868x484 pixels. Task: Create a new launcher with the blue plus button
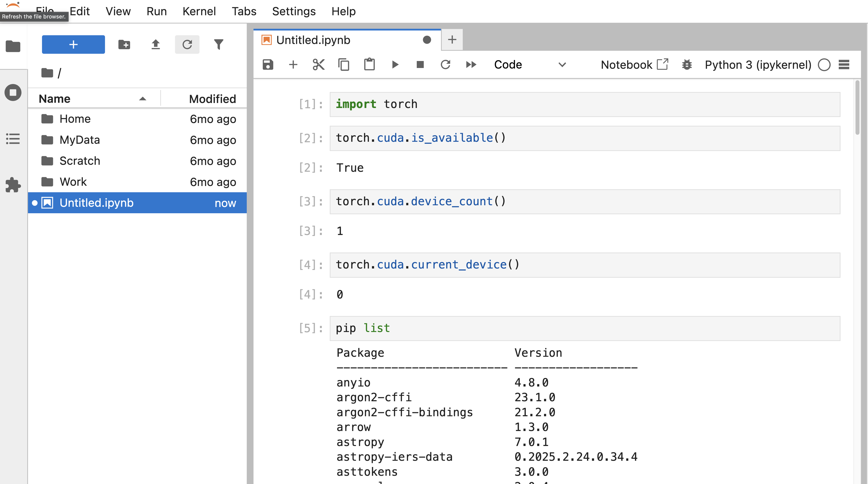73,44
